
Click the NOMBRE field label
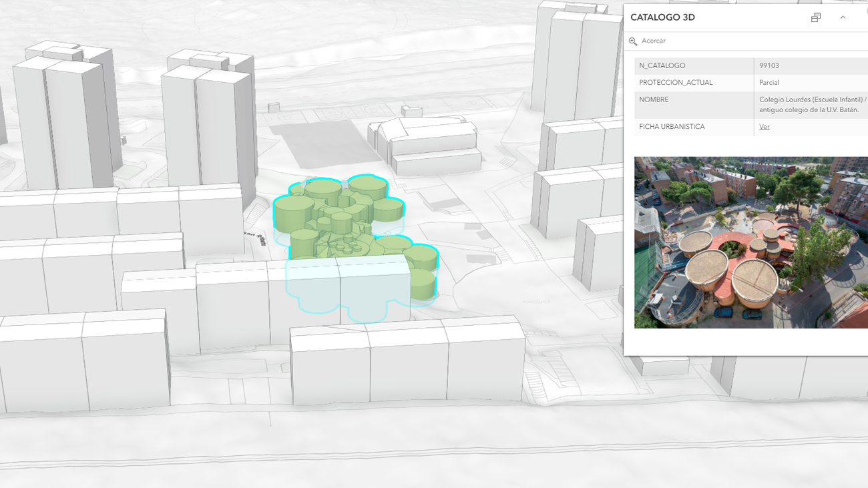pos(654,99)
